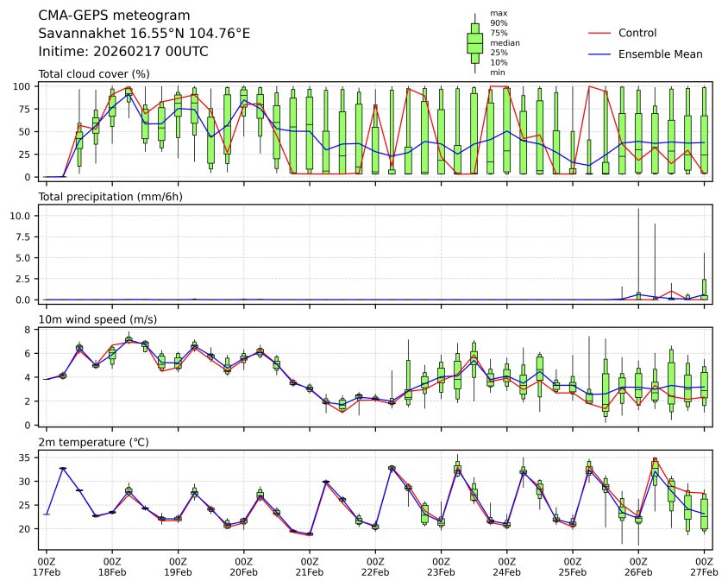Click the Total cloud cover (%) panel title

coord(94,74)
